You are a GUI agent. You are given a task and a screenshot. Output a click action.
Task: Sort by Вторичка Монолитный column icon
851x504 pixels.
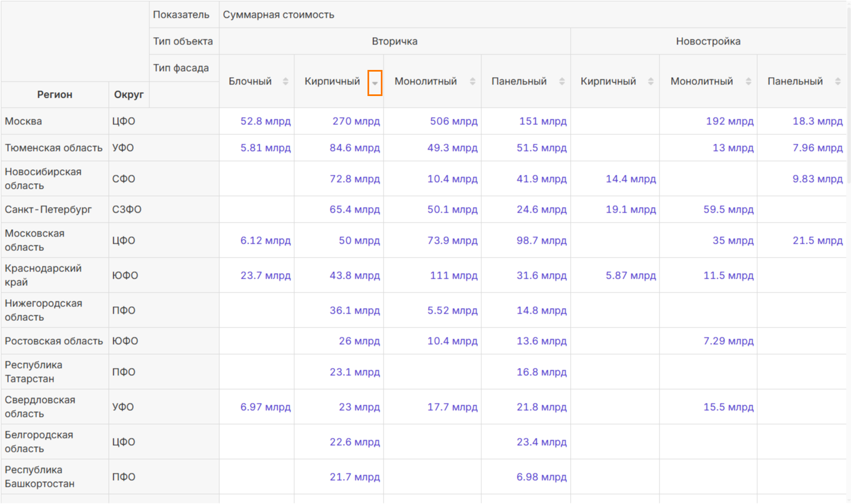tap(472, 82)
